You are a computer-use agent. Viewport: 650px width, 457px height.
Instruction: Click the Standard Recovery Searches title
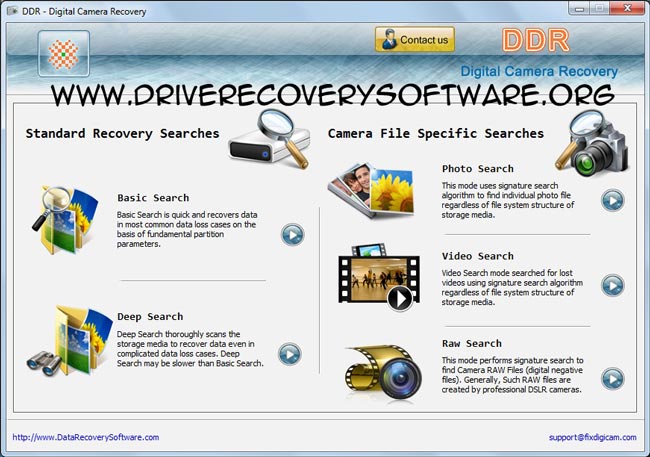(x=122, y=134)
